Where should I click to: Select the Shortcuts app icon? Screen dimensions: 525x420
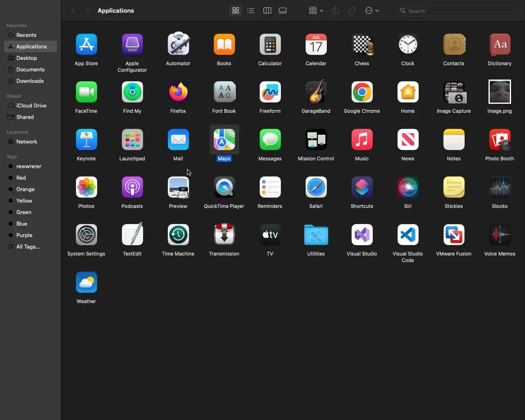tap(362, 187)
